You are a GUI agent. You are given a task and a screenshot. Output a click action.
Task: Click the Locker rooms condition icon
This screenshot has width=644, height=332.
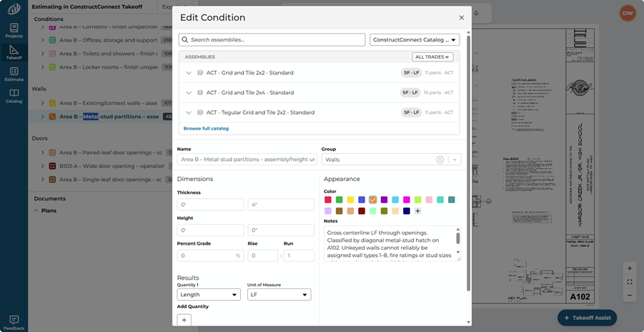pyautogui.click(x=52, y=67)
